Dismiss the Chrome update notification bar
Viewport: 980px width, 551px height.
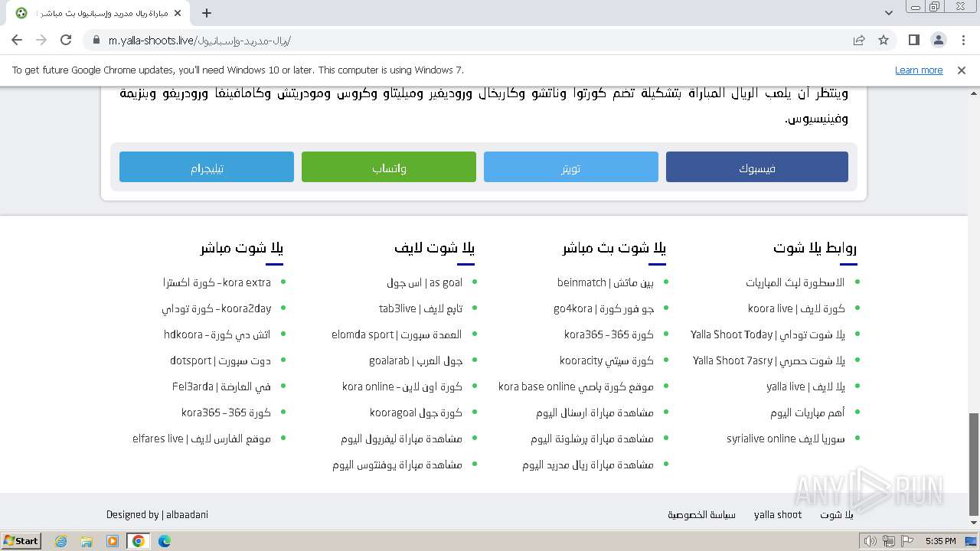962,70
